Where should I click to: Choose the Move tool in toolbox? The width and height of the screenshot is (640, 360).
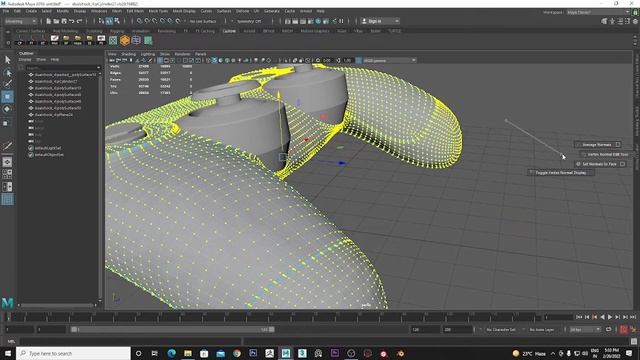[7, 97]
